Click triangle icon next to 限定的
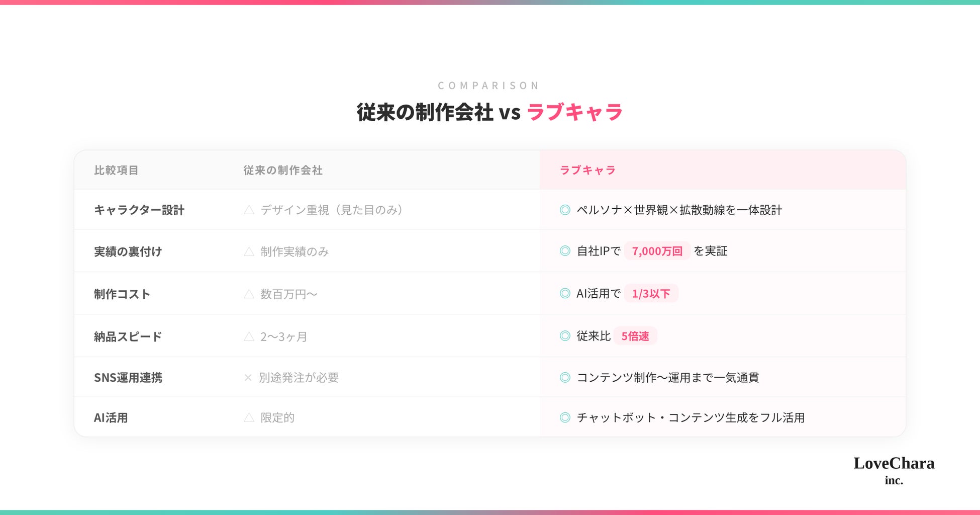This screenshot has height=515, width=980. pyautogui.click(x=249, y=417)
